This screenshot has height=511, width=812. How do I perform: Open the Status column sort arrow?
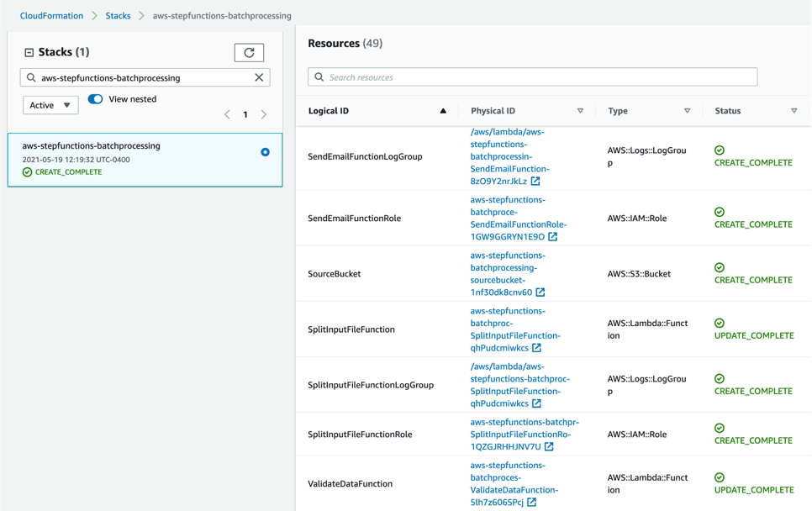pyautogui.click(x=794, y=111)
